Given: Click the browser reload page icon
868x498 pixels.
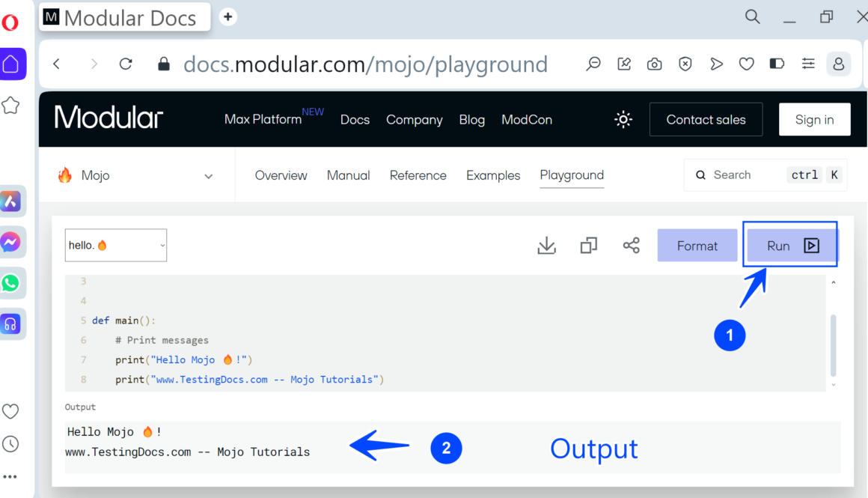Looking at the screenshot, I should pyautogui.click(x=126, y=64).
